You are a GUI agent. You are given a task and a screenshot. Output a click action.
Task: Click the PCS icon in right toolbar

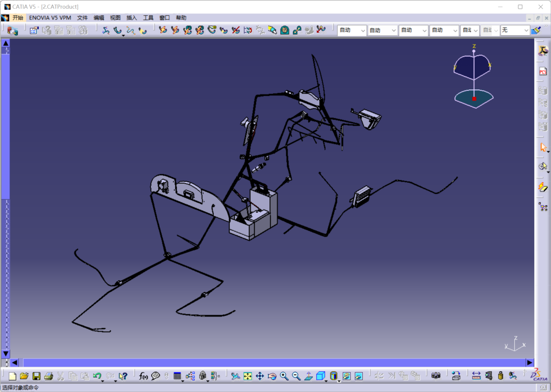tap(543, 71)
